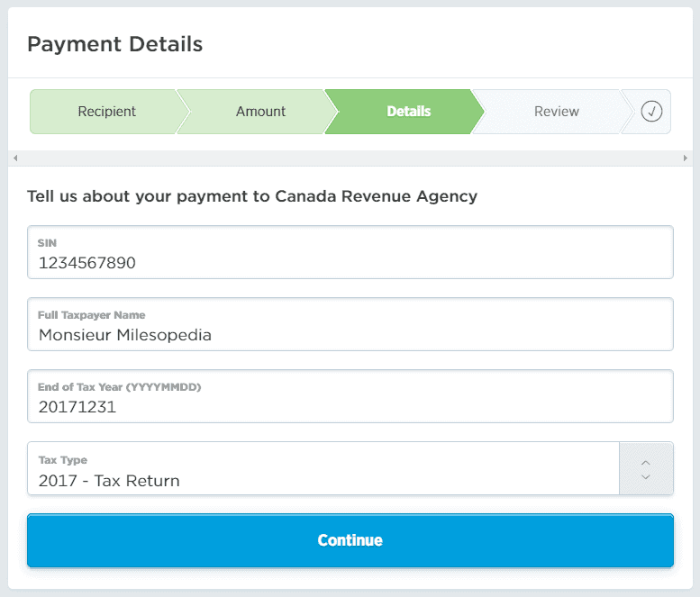Edit the End of Tax Year field

click(350, 397)
